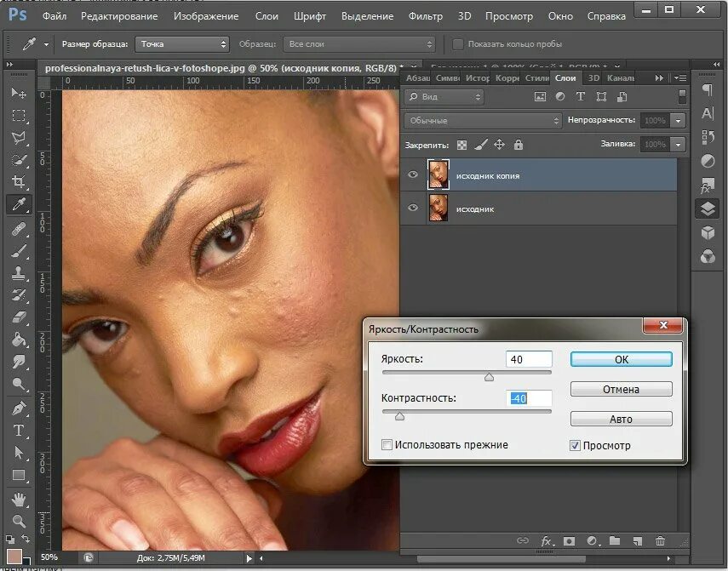
Task: Select the Path Selection tool
Action: [x=19, y=452]
